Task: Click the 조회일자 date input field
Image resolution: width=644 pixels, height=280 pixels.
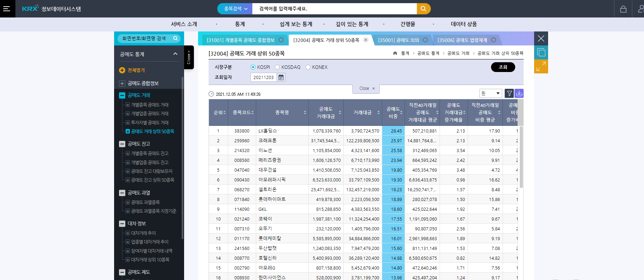Action: point(264,77)
